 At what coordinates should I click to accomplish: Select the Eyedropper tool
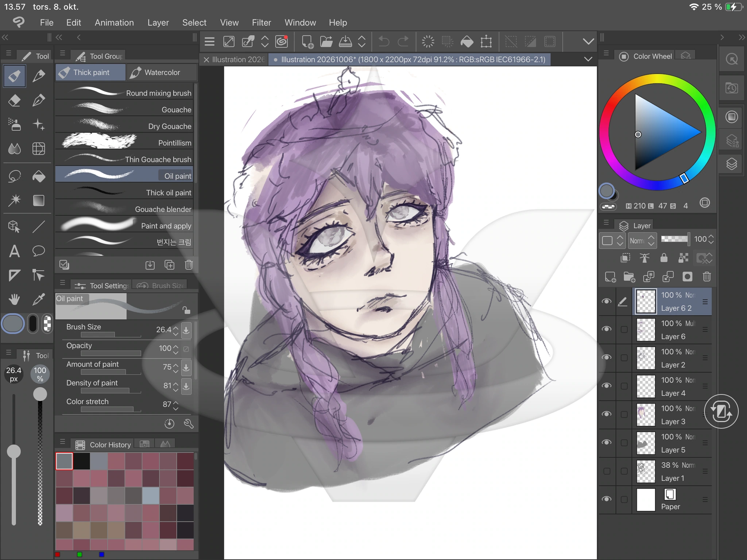pos(39,300)
